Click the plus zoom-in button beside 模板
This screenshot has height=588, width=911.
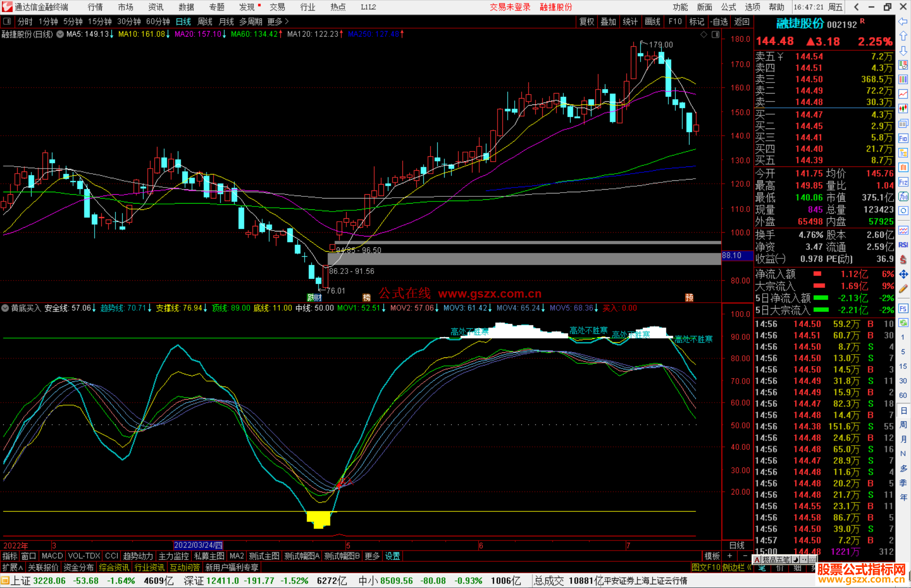[730, 556]
